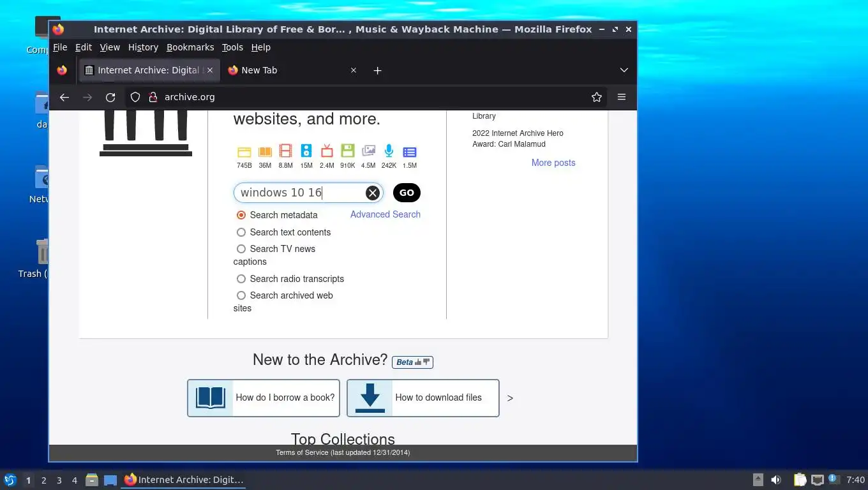Open How to download files card
This screenshot has height=490, width=868.
click(x=423, y=398)
